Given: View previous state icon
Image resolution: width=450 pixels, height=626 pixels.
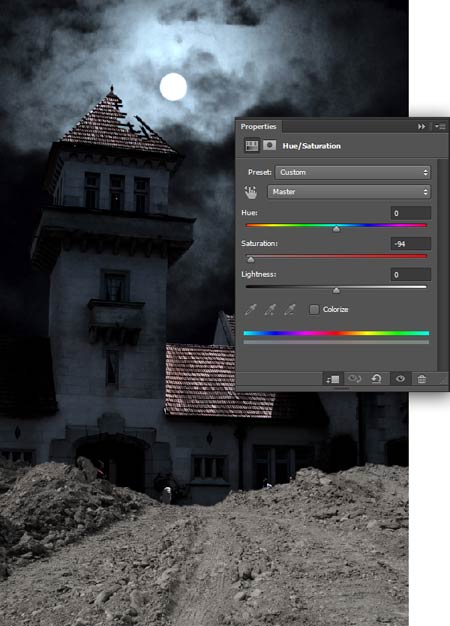Looking at the screenshot, I should 354,378.
